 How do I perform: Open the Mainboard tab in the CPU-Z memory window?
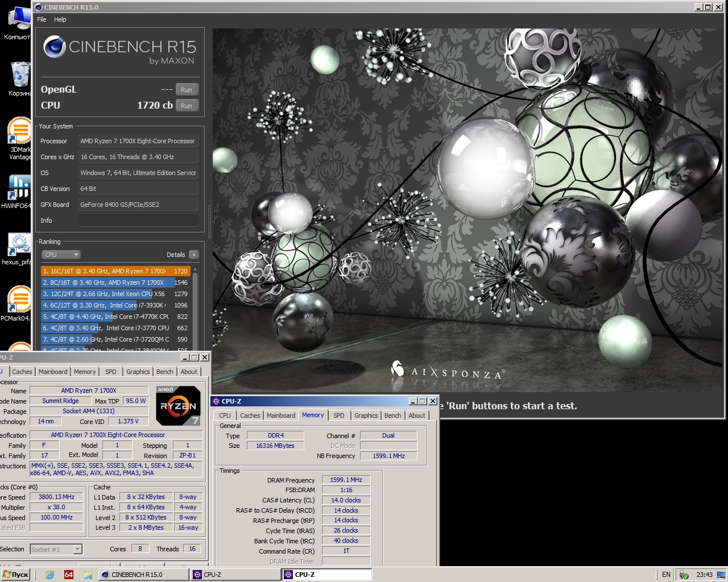point(281,415)
